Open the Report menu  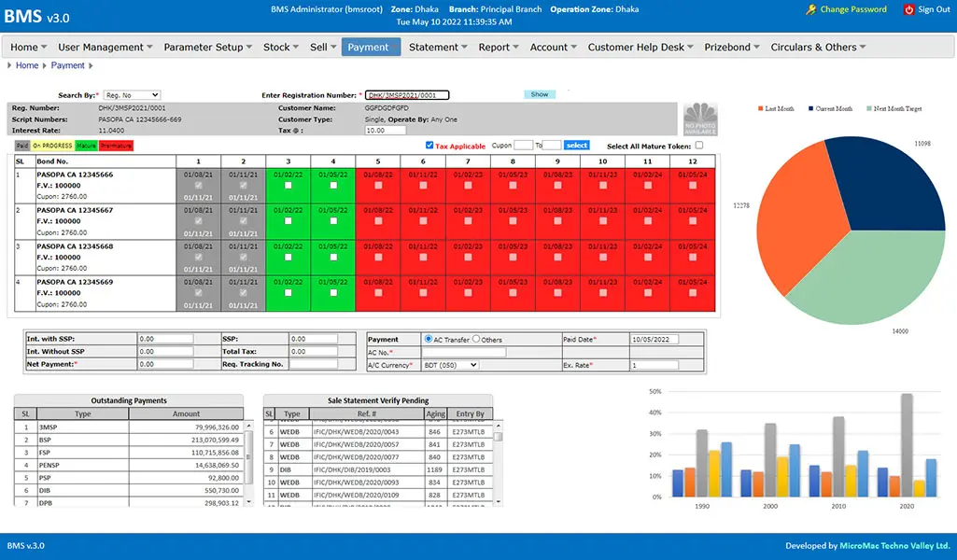pos(497,47)
